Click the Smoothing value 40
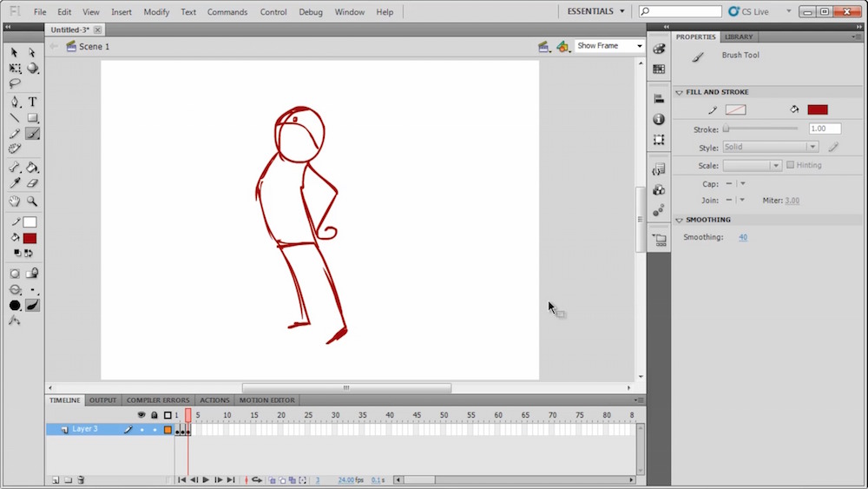Image resolution: width=868 pixels, height=489 pixels. (x=743, y=237)
